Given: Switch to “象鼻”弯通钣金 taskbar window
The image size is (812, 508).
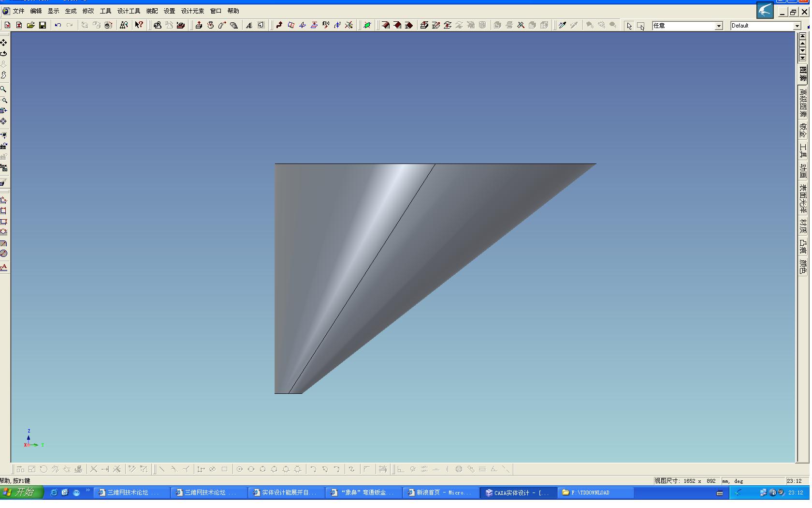Looking at the screenshot, I should point(363,493).
